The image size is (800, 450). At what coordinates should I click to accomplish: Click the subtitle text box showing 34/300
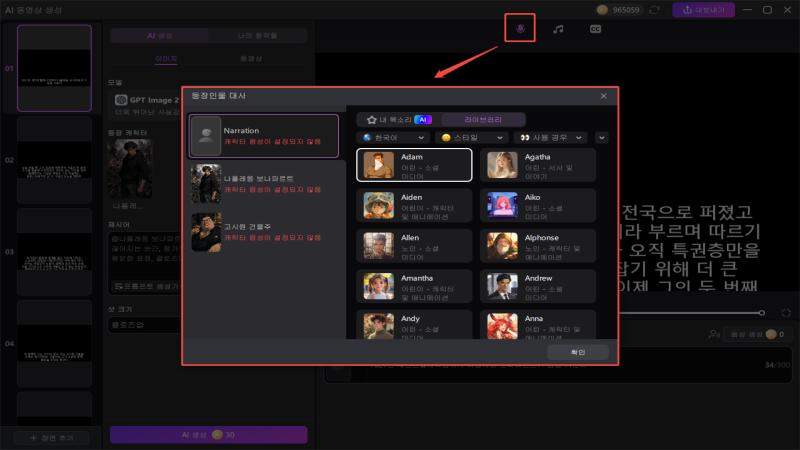(x=558, y=365)
